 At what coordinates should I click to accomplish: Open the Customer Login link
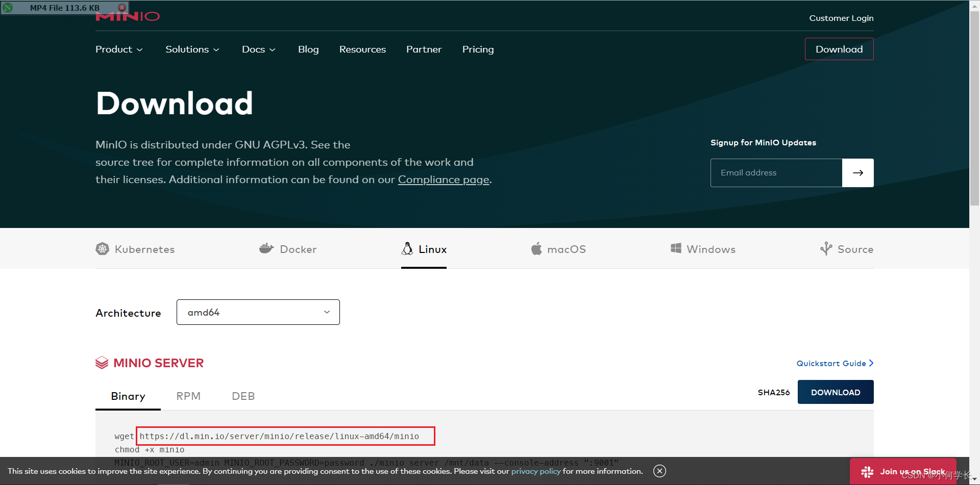pos(841,18)
